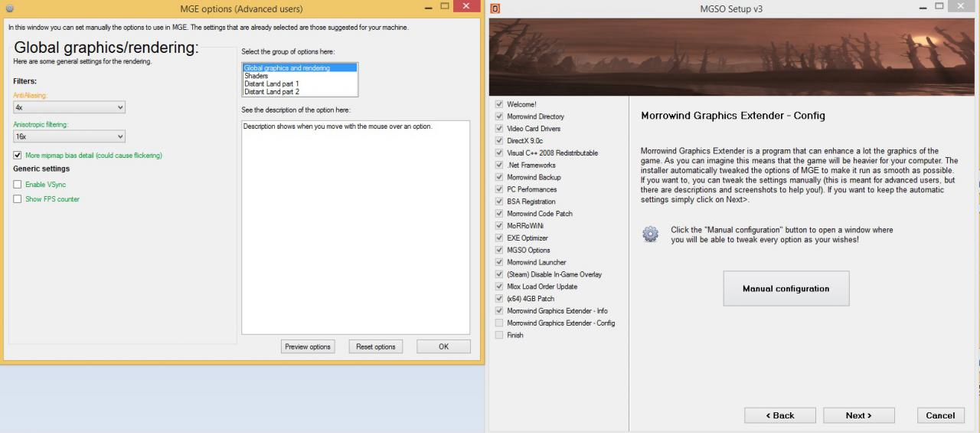Select the Shaders option group
The height and width of the screenshot is (433, 980).
[x=299, y=76]
